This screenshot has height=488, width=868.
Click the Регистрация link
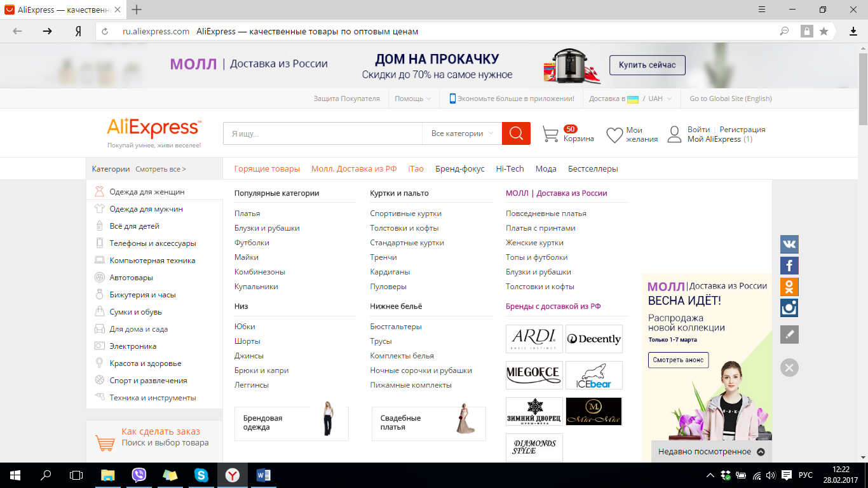pyautogui.click(x=742, y=130)
